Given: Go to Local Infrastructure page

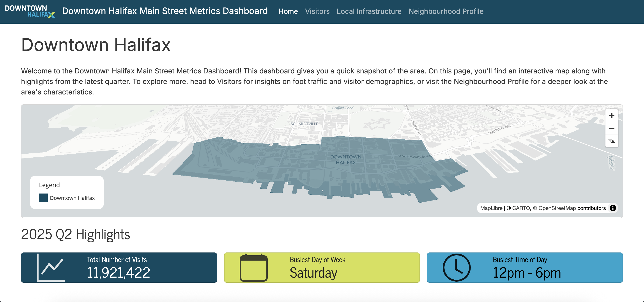Looking at the screenshot, I should pos(369,11).
